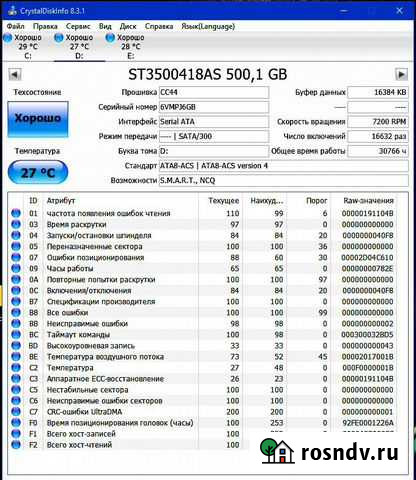Click status icon for Запуски/остановки шпинделя row

pos(16,235)
